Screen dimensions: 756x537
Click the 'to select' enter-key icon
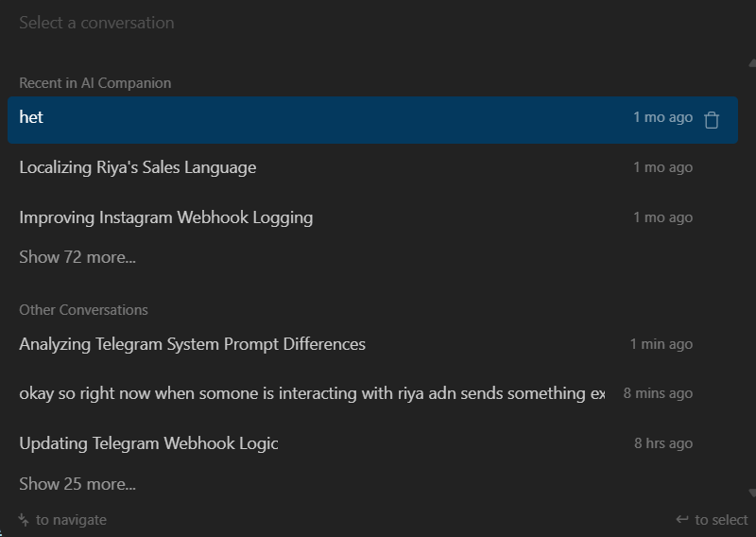point(681,520)
